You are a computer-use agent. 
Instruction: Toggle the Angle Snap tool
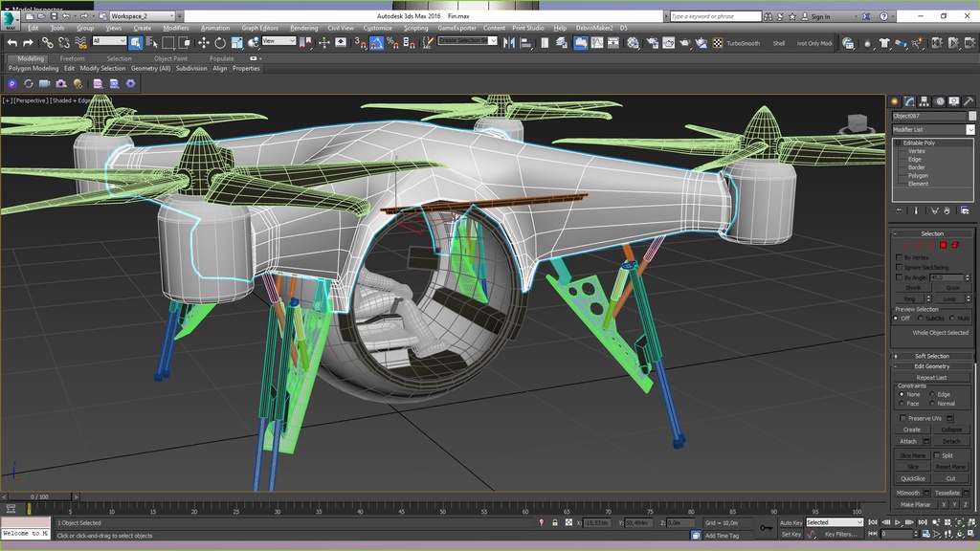[x=377, y=43]
